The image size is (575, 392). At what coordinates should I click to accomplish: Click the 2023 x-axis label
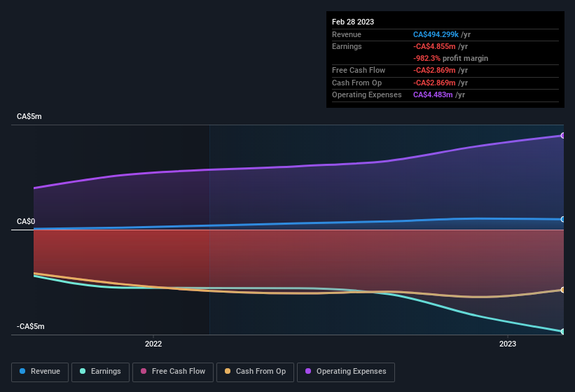[x=508, y=344]
